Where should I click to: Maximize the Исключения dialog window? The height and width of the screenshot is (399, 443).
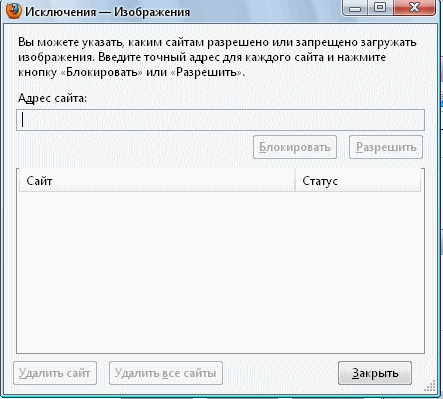(380, 7)
